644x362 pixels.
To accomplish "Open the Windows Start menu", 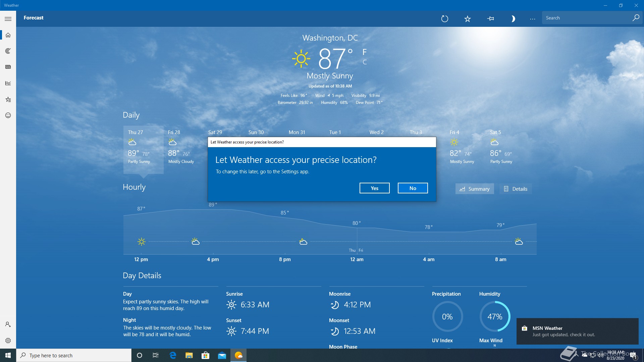I will (x=8, y=355).
